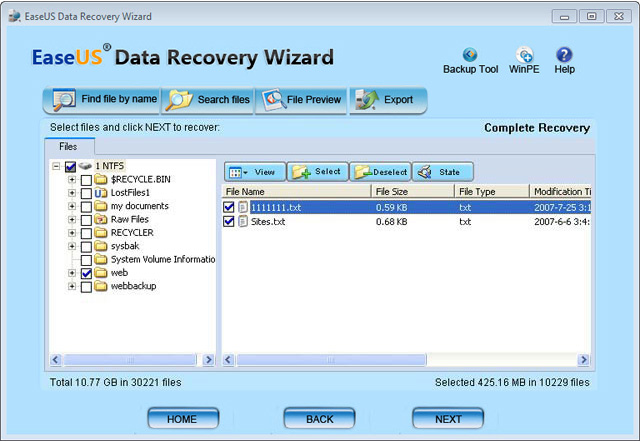Sort by Modification Time column header

[561, 191]
